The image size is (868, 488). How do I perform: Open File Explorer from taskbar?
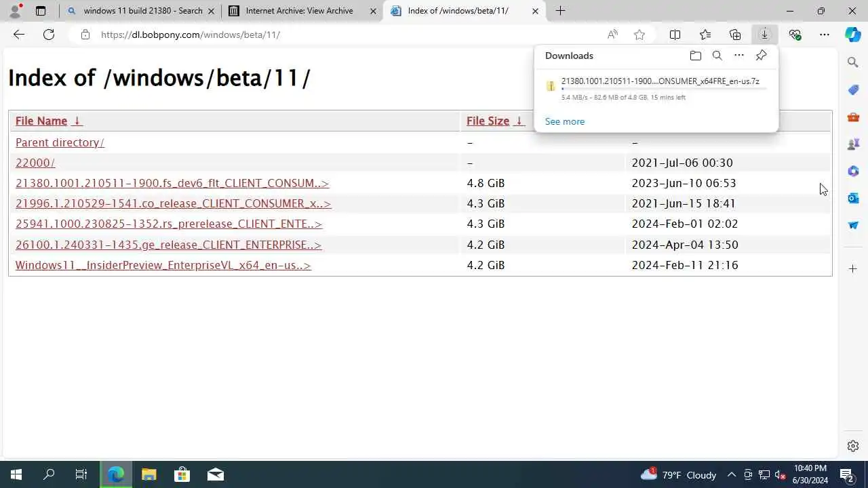(149, 474)
